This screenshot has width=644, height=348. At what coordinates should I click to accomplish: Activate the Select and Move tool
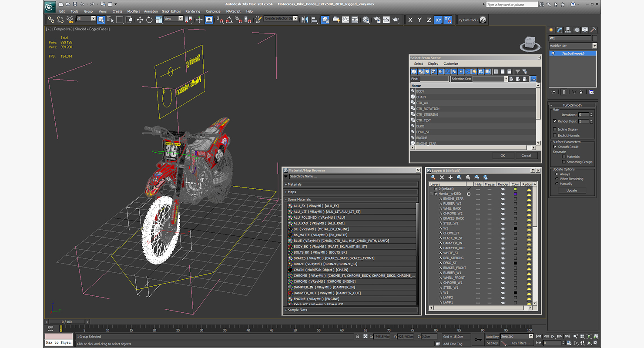[x=140, y=20]
